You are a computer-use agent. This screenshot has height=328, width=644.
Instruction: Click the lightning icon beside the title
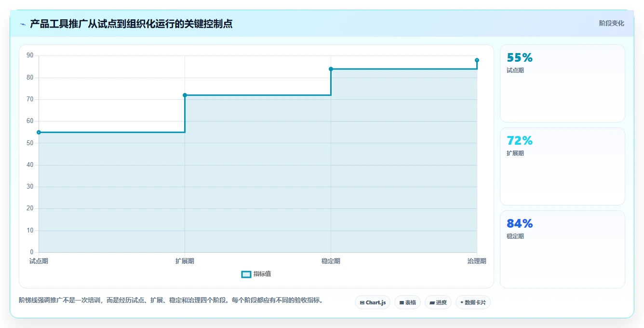pos(23,24)
